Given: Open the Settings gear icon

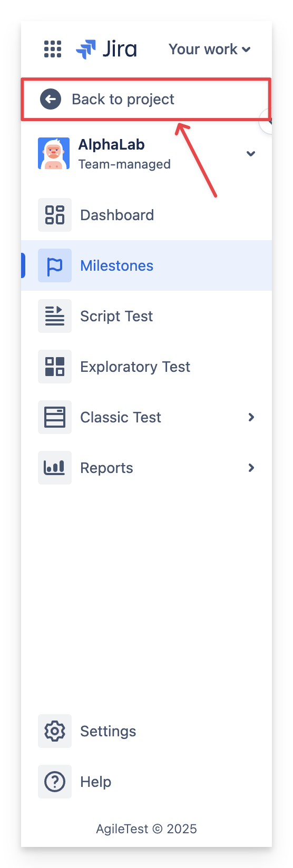Looking at the screenshot, I should (55, 731).
